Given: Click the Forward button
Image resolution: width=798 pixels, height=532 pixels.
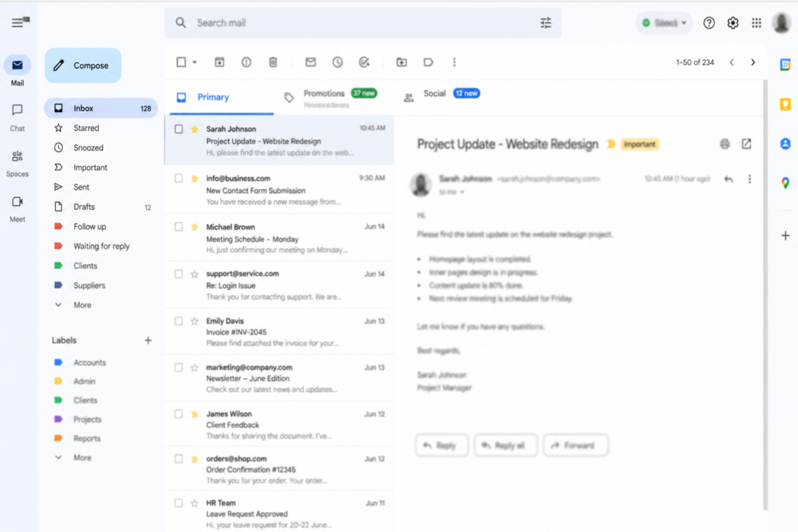Looking at the screenshot, I should (576, 445).
